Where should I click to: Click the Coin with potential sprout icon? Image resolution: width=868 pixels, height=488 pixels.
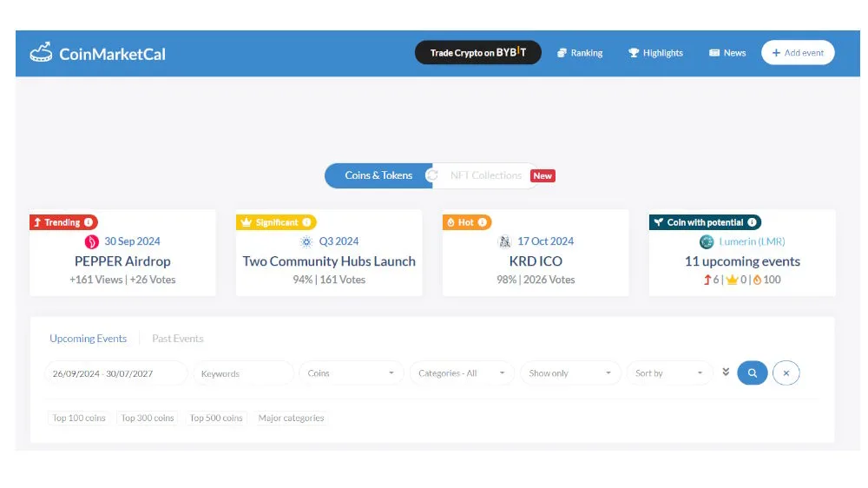pos(658,222)
